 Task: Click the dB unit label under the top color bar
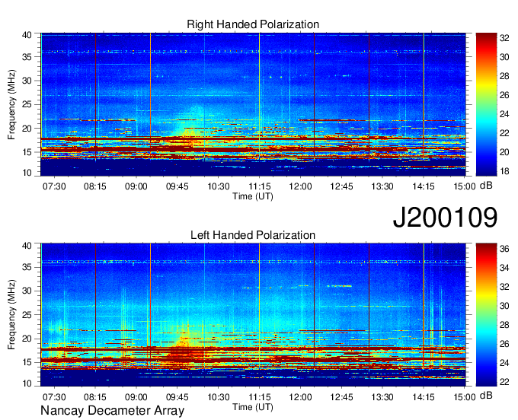point(486,186)
